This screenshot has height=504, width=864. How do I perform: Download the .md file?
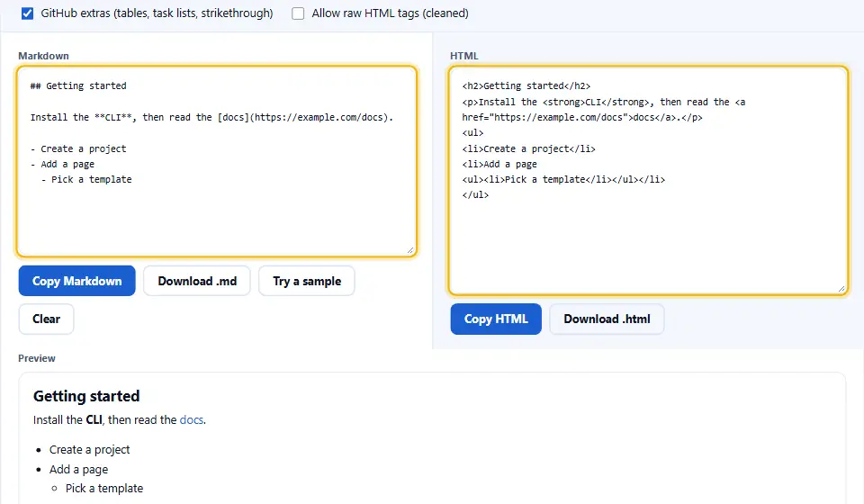(197, 281)
